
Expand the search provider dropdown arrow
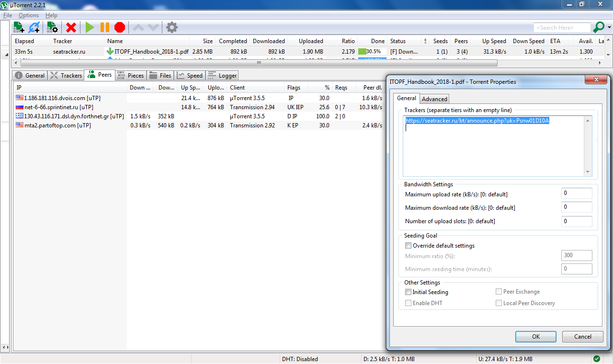609,28
